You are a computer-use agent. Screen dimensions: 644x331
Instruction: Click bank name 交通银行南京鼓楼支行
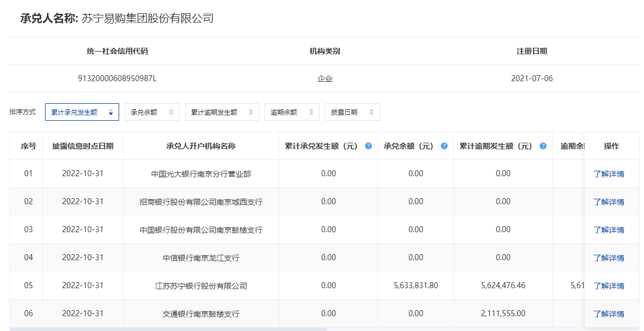201,313
